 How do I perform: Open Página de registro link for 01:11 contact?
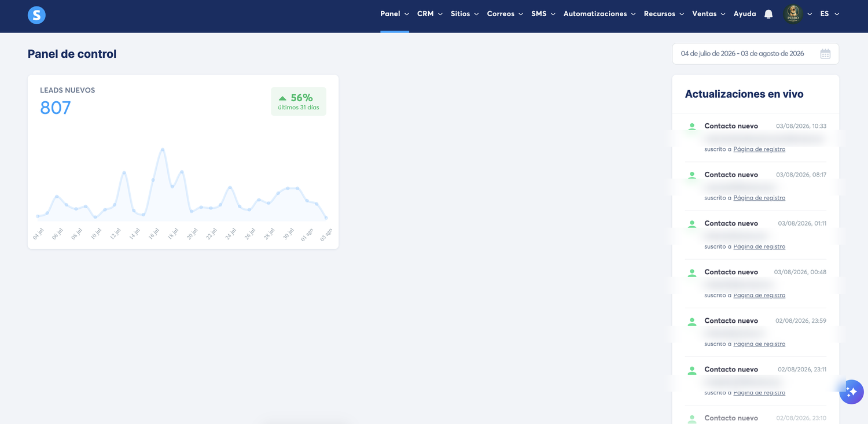click(x=759, y=246)
